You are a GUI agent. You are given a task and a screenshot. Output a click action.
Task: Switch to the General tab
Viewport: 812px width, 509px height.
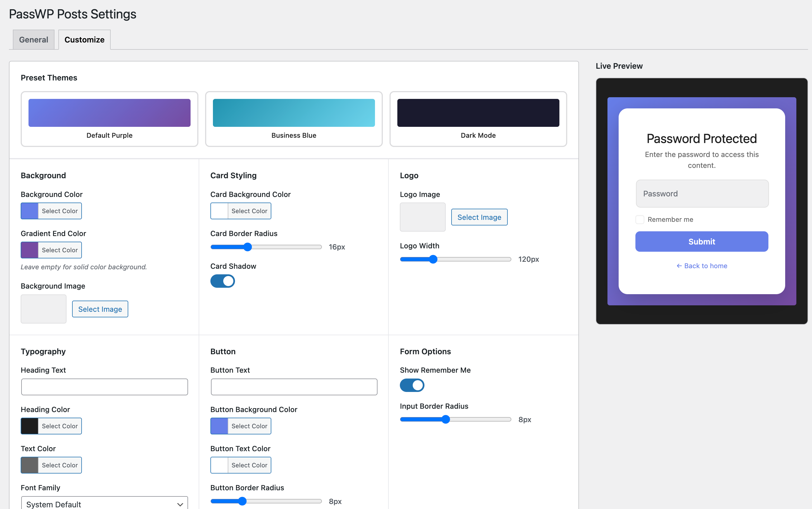point(33,40)
